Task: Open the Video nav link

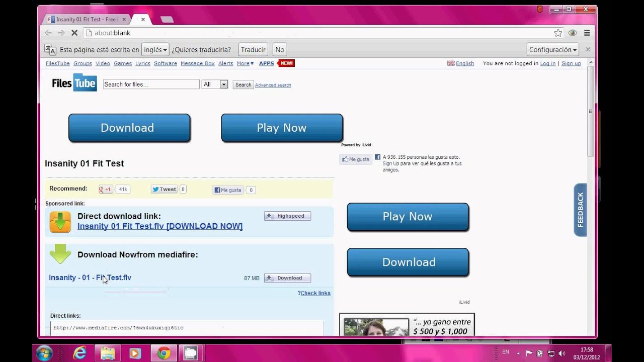Action: pyautogui.click(x=103, y=63)
